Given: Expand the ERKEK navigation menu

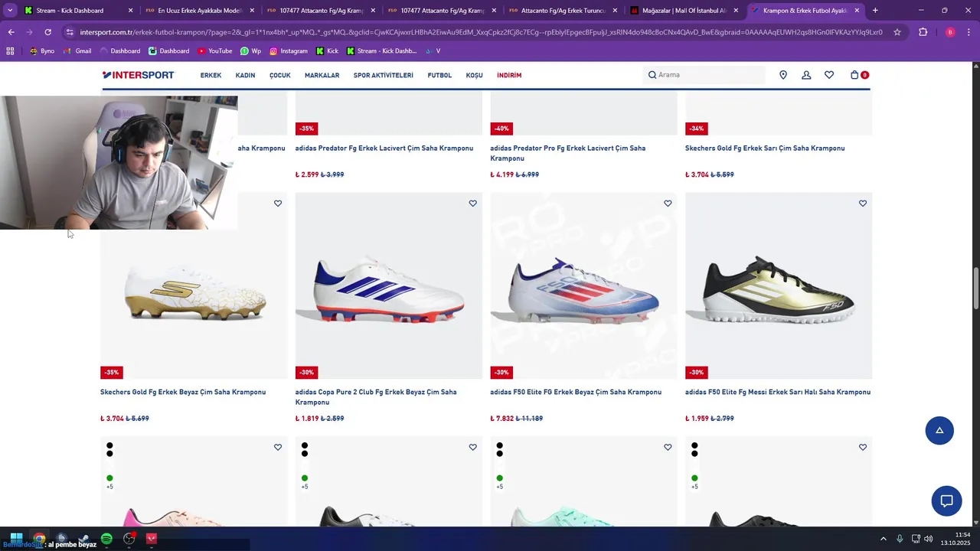Looking at the screenshot, I should point(211,75).
